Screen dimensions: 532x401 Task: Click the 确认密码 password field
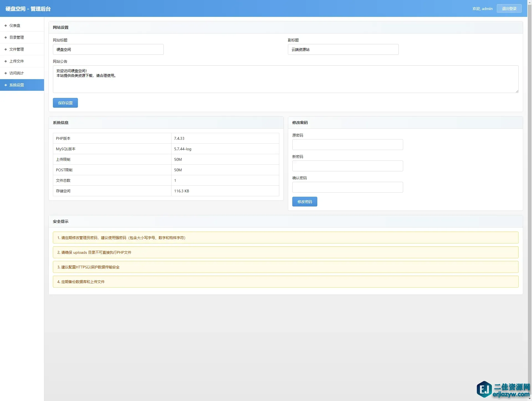[347, 187]
